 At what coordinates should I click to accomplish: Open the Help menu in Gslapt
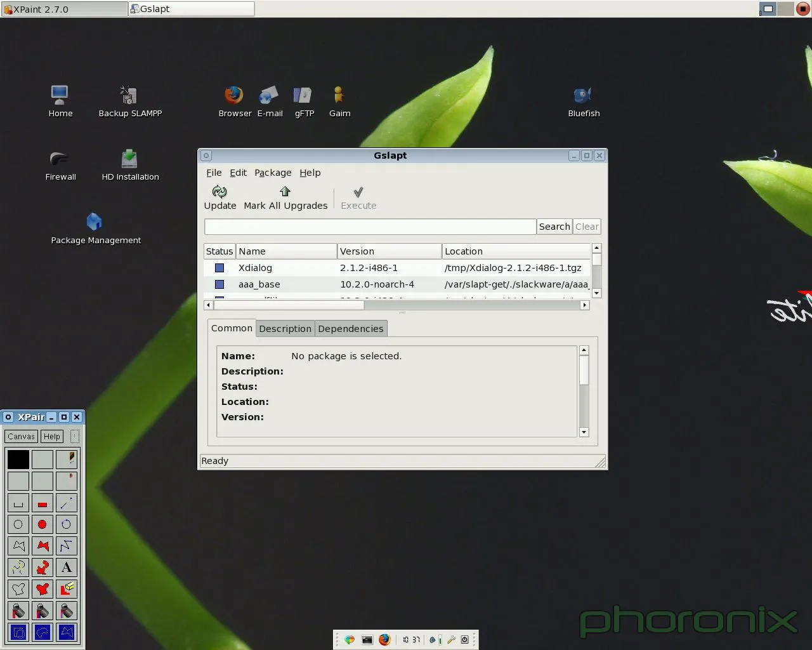(x=310, y=173)
